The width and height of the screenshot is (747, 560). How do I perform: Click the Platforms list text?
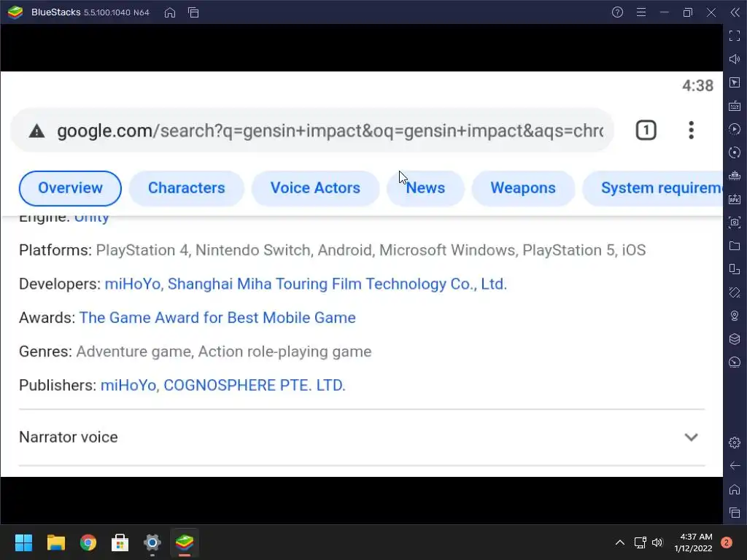(371, 251)
